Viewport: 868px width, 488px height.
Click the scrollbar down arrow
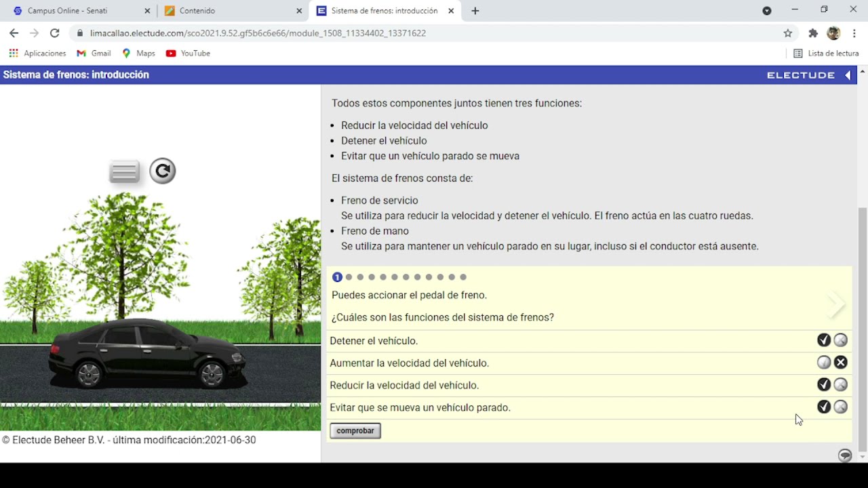click(863, 457)
